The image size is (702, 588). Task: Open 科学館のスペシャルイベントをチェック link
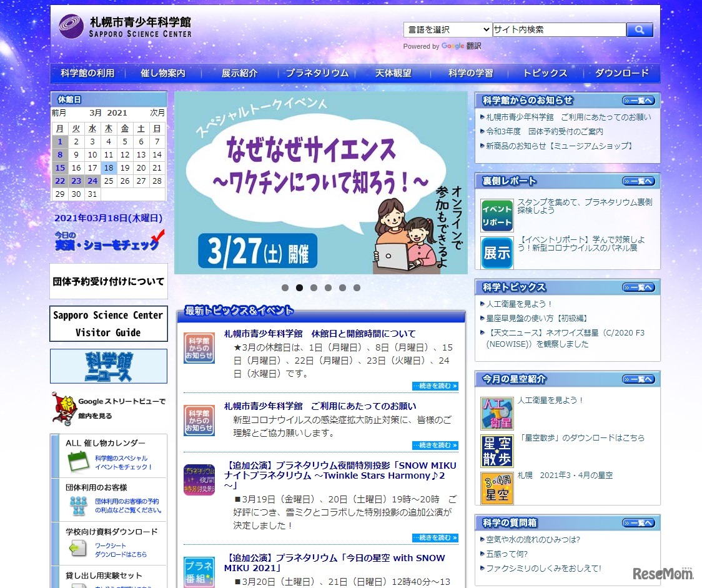click(123, 462)
